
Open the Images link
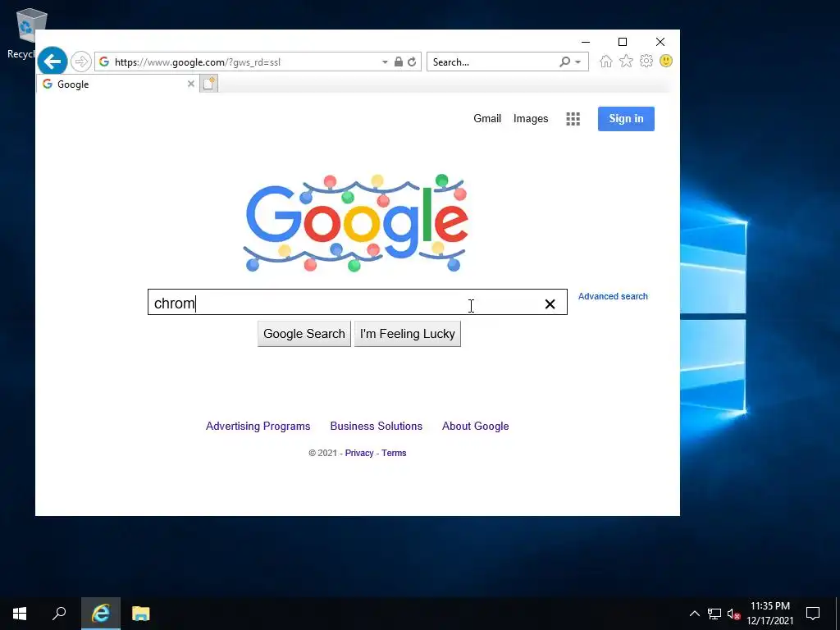pos(531,118)
